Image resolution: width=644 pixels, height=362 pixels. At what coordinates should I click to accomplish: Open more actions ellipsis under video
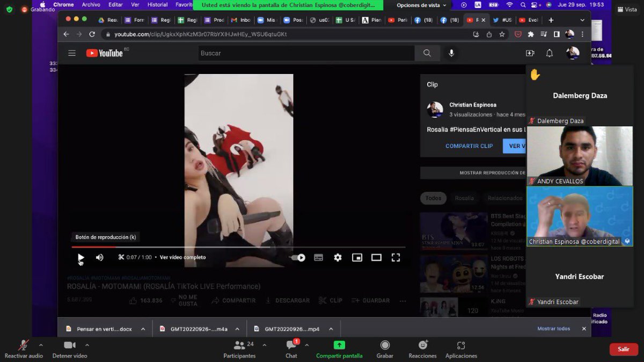[x=402, y=300]
